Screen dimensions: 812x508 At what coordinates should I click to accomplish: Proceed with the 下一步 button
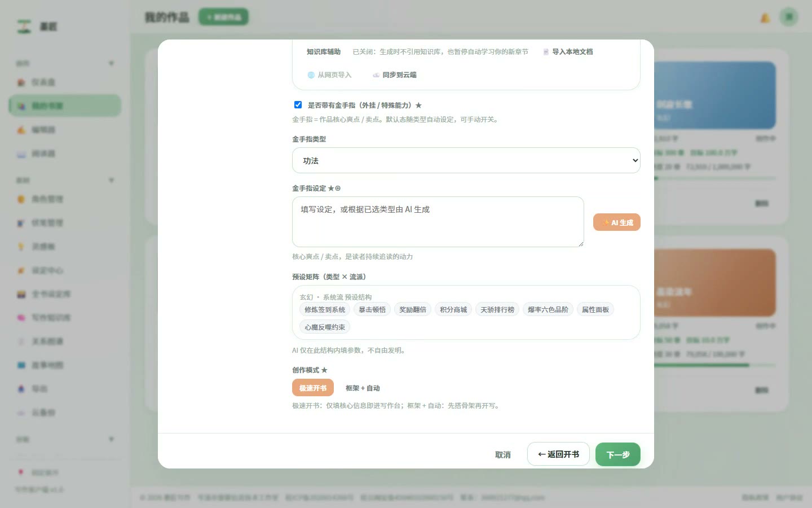(618, 454)
